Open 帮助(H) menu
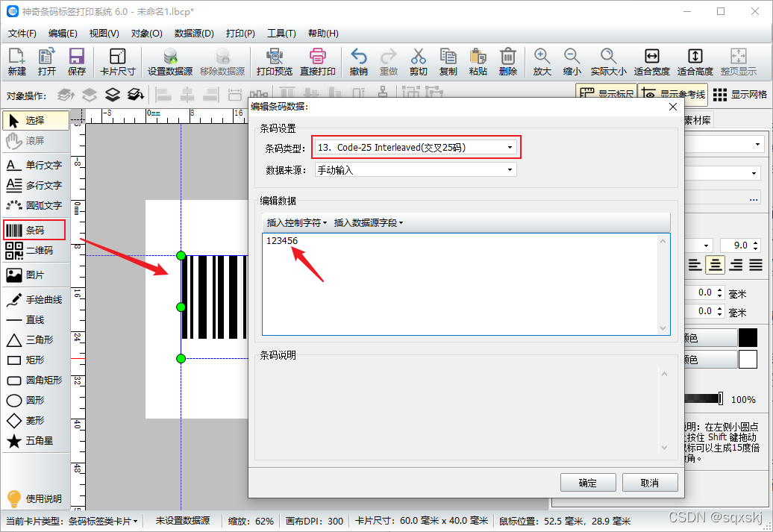This screenshot has height=532, width=773. 323,34
